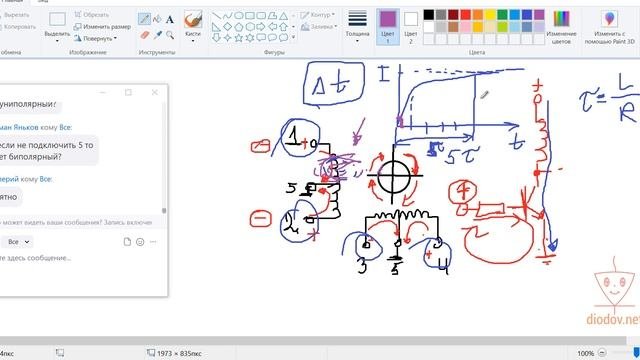Pick the Right triangle shape
This screenshot has width=640, height=360.
(x=216, y=27)
